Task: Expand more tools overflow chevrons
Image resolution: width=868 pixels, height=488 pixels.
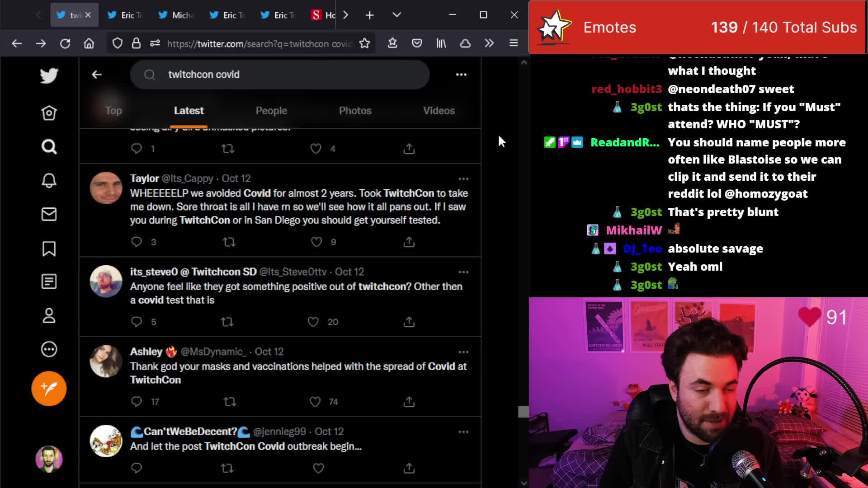Action: (489, 43)
